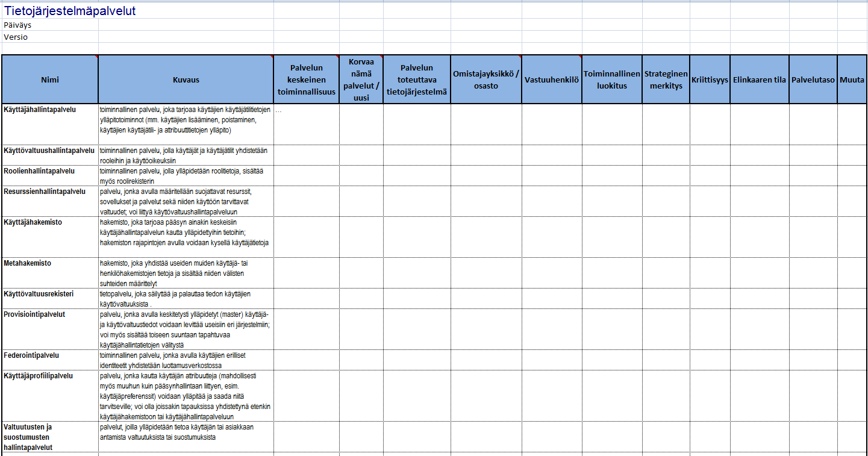Select the Palvelutaso column header
The height and width of the screenshot is (456, 868).
(x=813, y=80)
